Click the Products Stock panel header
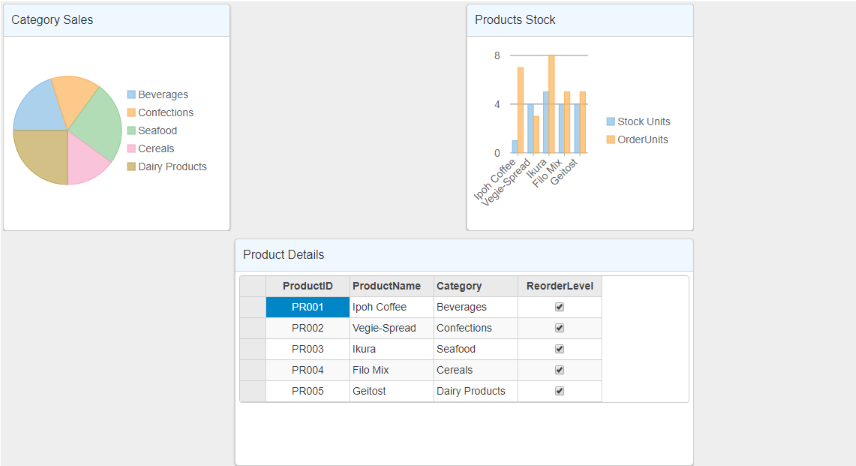The width and height of the screenshot is (856, 466). 515,20
